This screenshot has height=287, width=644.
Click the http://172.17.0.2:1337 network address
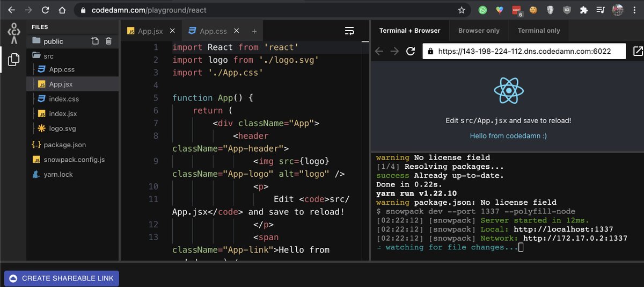coord(575,238)
